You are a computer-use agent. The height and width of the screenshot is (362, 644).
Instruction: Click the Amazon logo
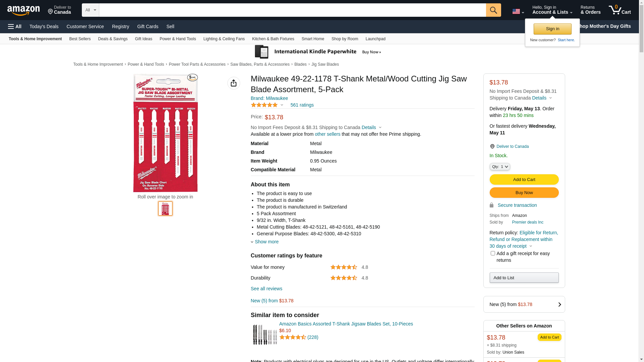click(23, 11)
